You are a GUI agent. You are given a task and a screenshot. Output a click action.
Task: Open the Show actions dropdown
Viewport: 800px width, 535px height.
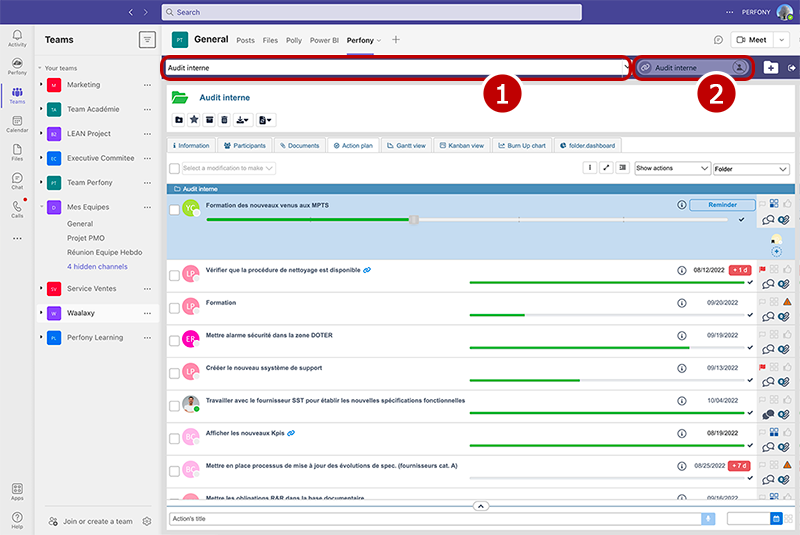coord(672,169)
